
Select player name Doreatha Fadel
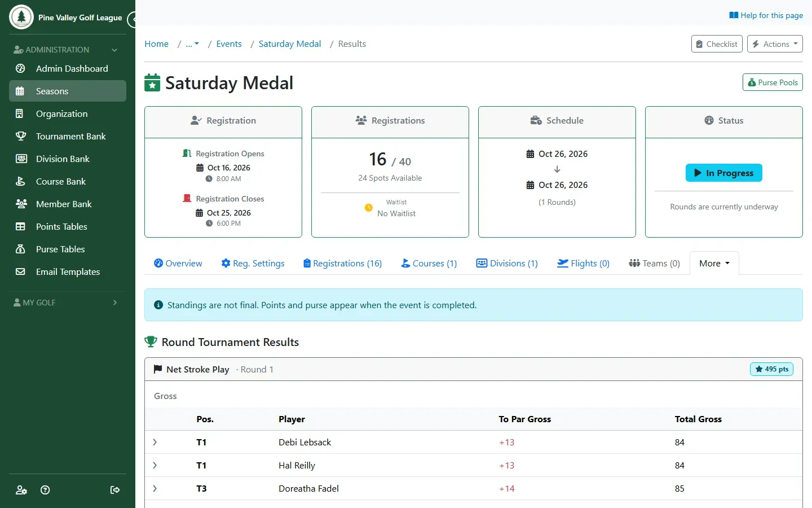(308, 488)
